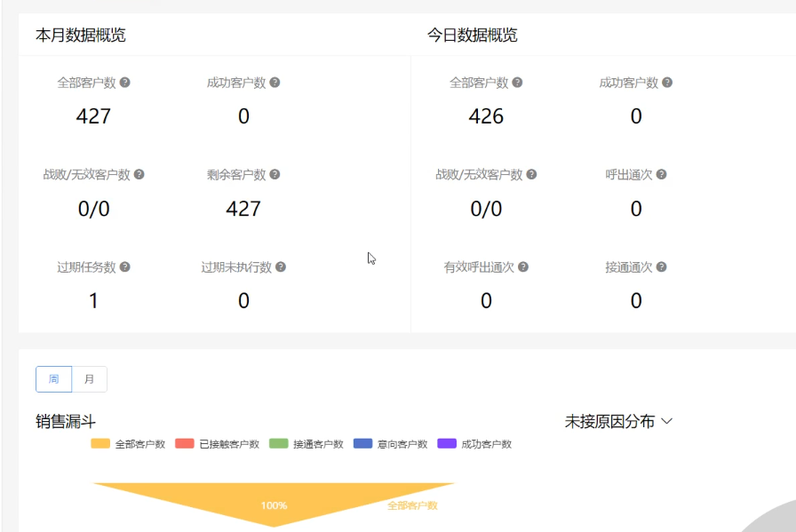Click monthly total customer value 427
This screenshot has width=796, height=532.
pyautogui.click(x=93, y=116)
